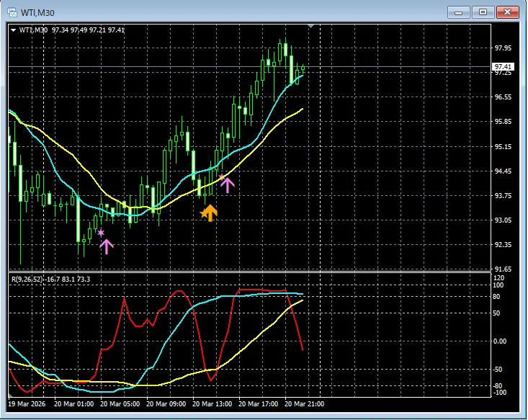This screenshot has height=420, width=528.
Task: Click time axis label 19 Mar 2026
Action: tap(27, 404)
